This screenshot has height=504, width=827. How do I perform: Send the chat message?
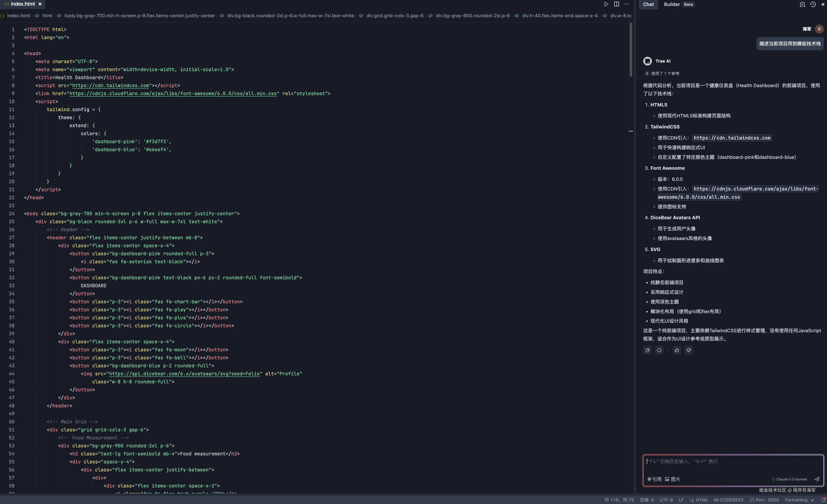817,479
